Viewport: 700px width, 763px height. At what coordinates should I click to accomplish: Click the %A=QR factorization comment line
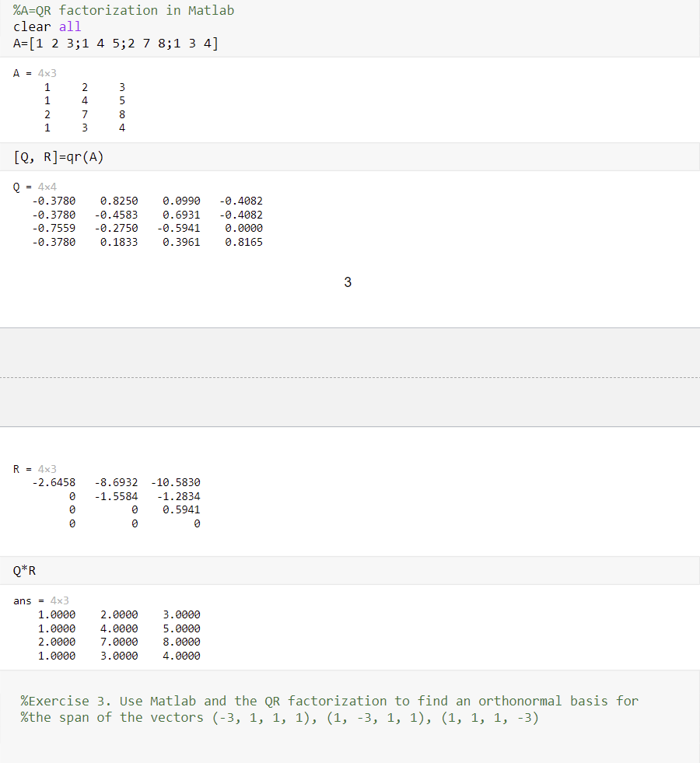tap(124, 10)
